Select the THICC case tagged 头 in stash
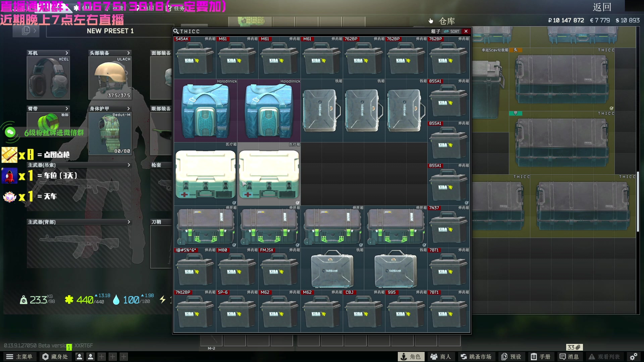This screenshot has height=362, width=644. click(x=562, y=79)
